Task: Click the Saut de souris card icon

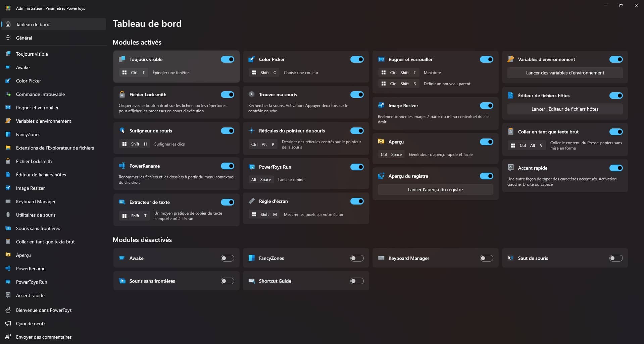Action: 511,258
